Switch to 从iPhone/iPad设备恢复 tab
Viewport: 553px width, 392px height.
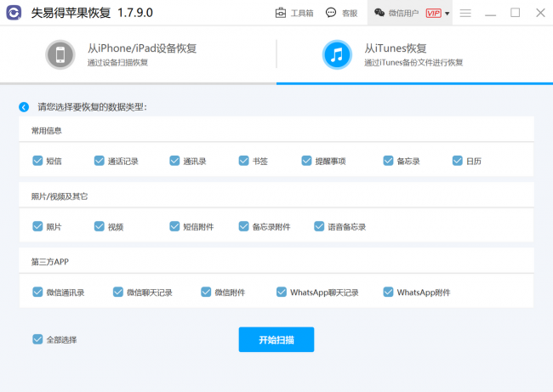[138, 54]
